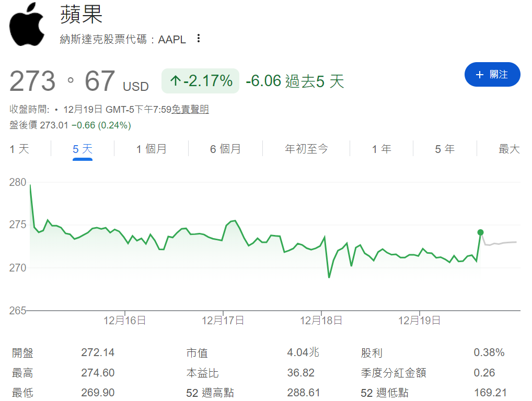The height and width of the screenshot is (401, 532).
Task: Select the 5 年 history tab
Action: [444, 149]
